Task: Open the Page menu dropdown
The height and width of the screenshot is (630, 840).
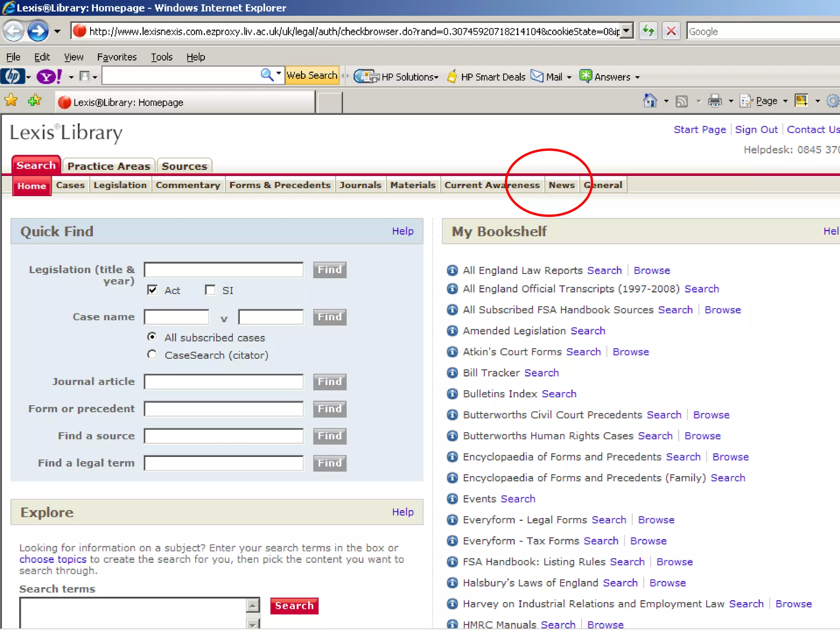Action: tap(766, 101)
